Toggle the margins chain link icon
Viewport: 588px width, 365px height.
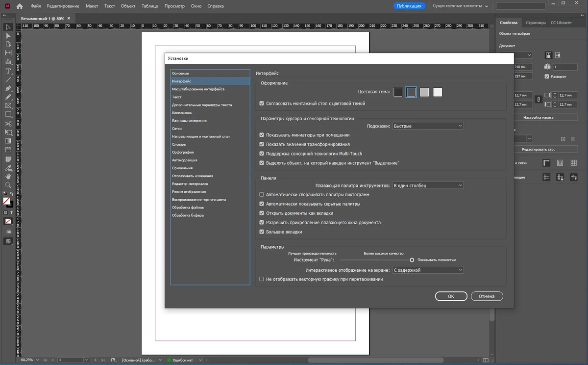539,100
